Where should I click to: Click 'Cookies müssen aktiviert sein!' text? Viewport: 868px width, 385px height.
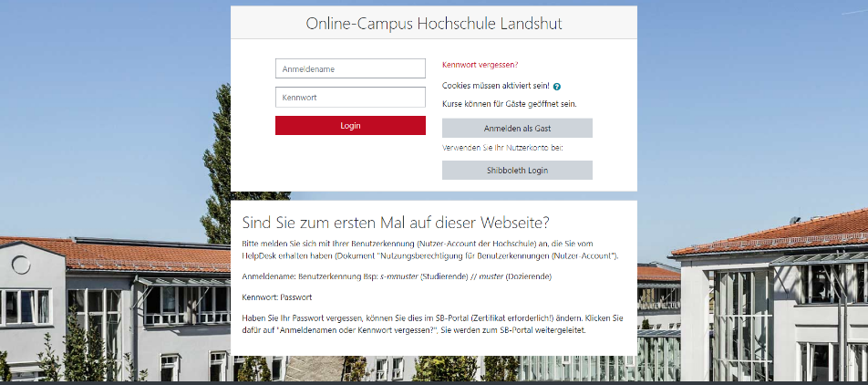click(x=496, y=86)
